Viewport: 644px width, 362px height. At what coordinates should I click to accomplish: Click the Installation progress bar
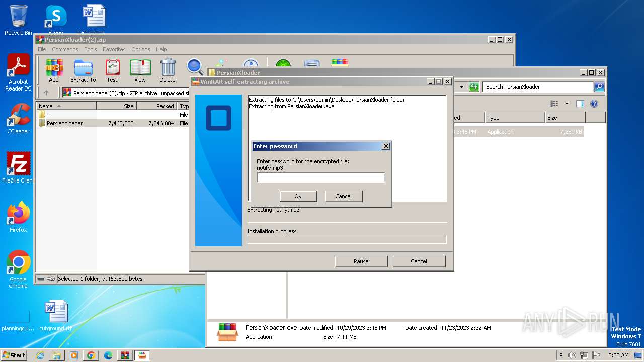347,240
